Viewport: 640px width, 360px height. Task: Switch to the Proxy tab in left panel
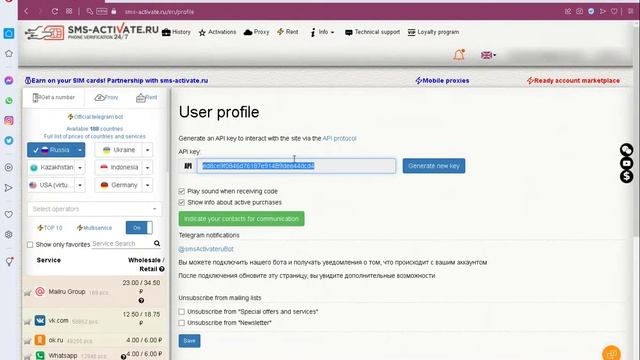coord(106,98)
